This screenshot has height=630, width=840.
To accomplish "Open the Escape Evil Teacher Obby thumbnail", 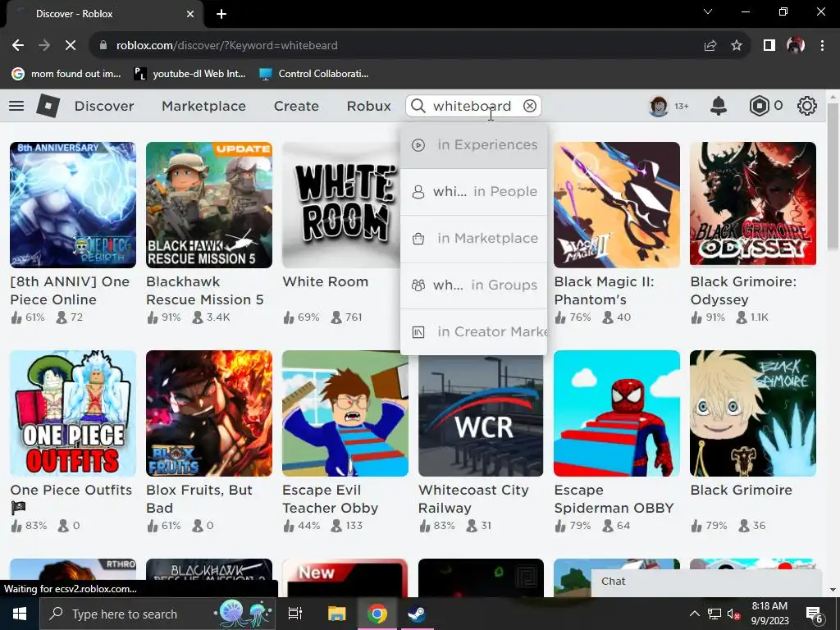I will (x=345, y=413).
